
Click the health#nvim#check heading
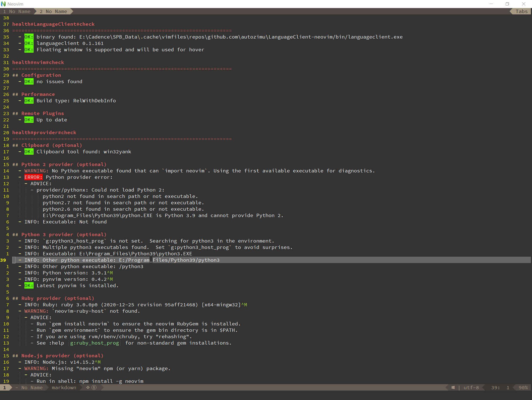point(38,62)
